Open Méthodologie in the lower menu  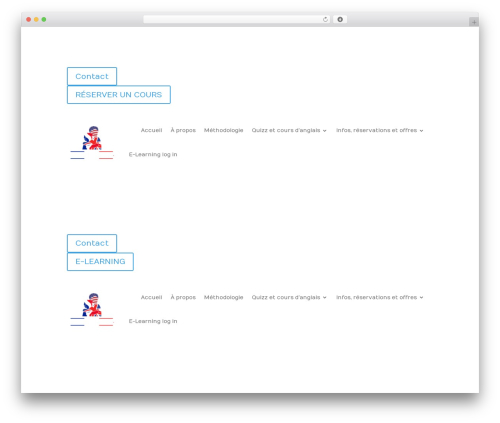click(223, 297)
